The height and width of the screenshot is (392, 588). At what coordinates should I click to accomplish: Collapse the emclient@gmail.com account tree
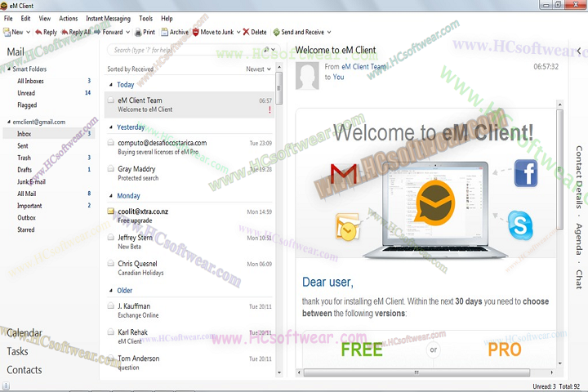(x=9, y=122)
